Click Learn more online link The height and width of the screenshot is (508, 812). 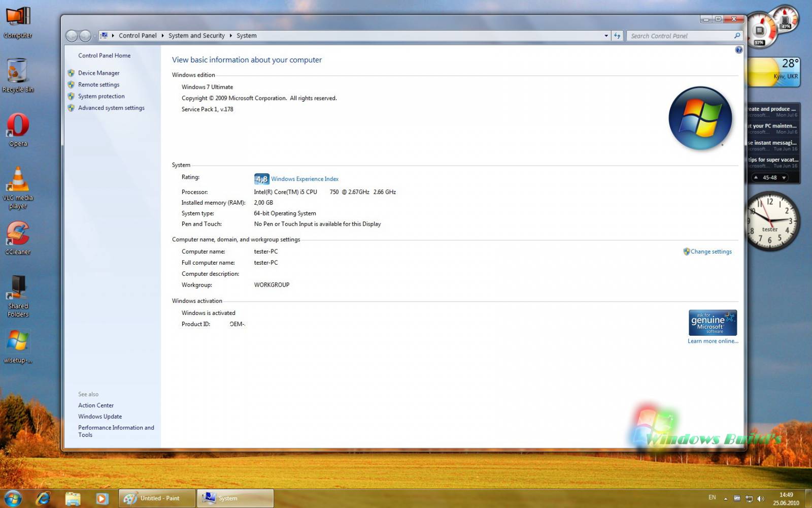coord(713,341)
